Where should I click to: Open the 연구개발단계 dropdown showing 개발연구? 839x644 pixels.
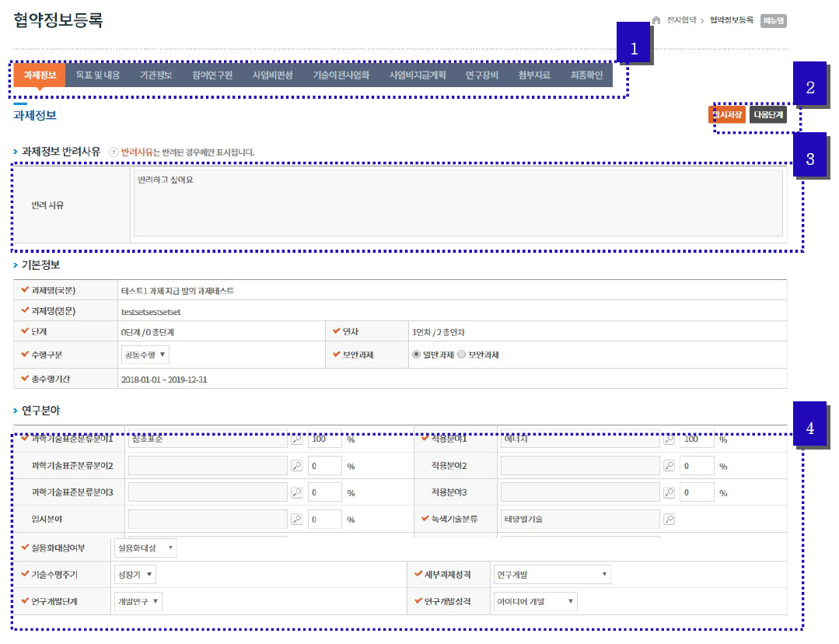tap(138, 601)
